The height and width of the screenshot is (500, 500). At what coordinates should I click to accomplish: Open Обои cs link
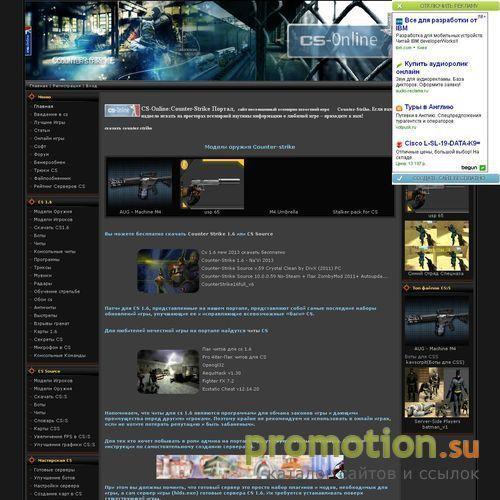click(43, 299)
